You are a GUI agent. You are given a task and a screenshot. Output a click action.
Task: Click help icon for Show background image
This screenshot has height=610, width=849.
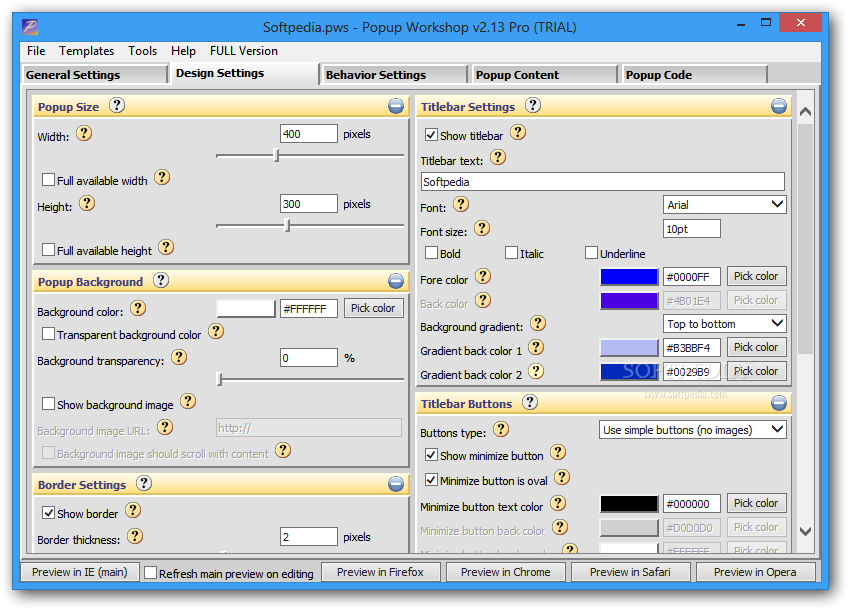(x=188, y=402)
